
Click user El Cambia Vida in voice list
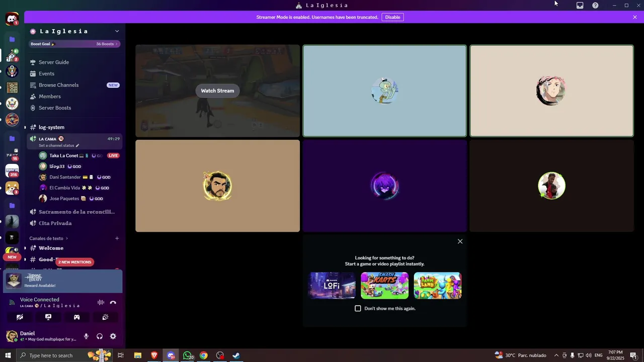click(79, 188)
